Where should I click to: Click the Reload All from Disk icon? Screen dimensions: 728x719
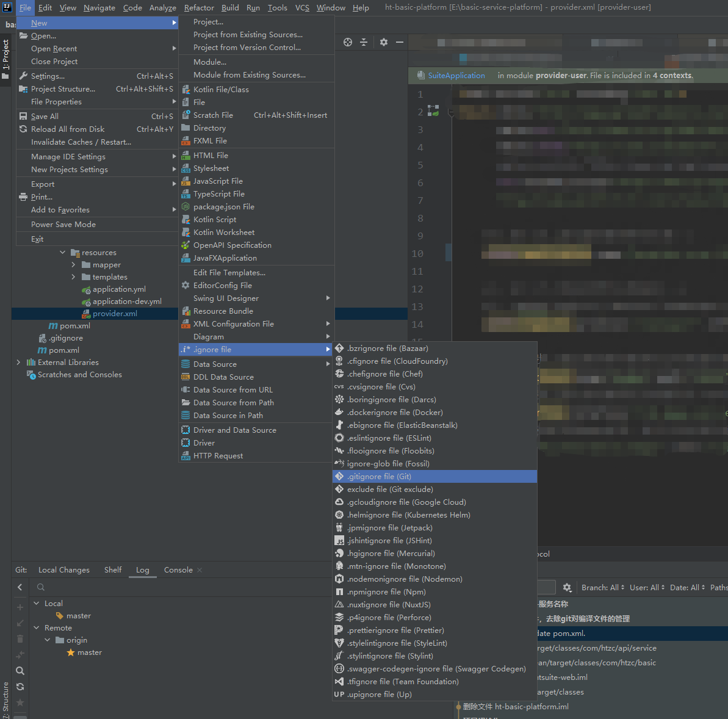(23, 129)
